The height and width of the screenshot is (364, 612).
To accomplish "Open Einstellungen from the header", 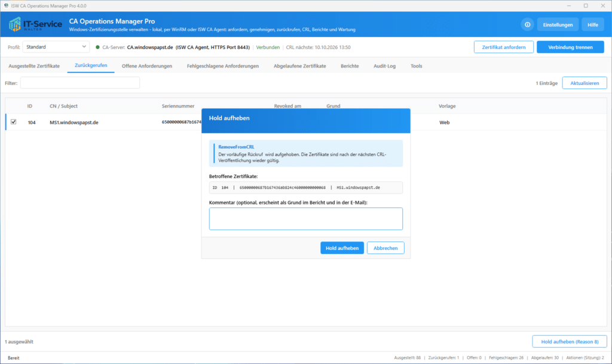I will [x=558, y=25].
